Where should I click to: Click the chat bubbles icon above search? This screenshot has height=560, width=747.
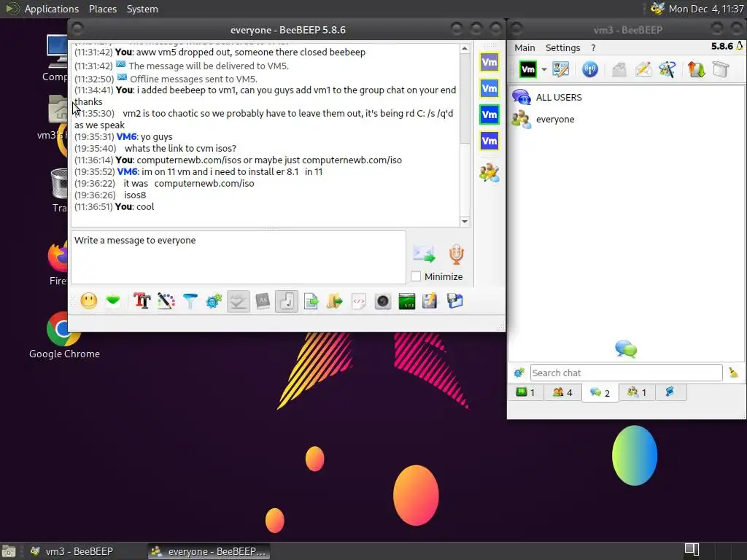click(x=626, y=349)
